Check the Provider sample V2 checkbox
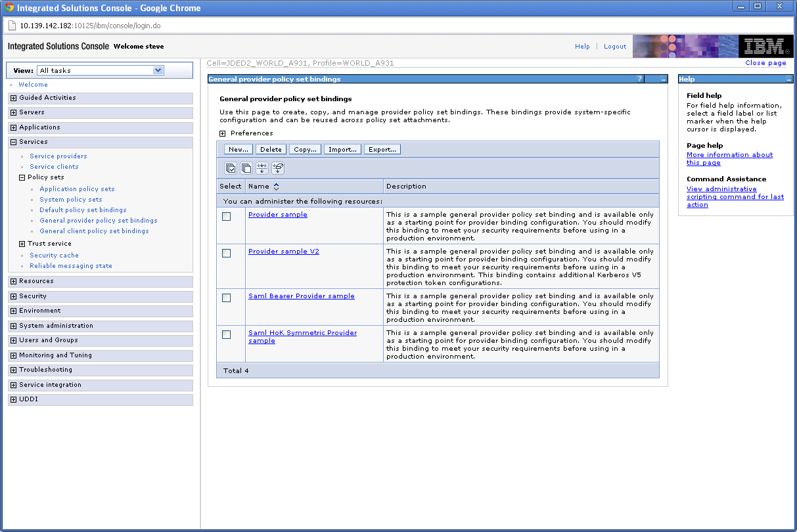This screenshot has height=532, width=797. [x=226, y=253]
